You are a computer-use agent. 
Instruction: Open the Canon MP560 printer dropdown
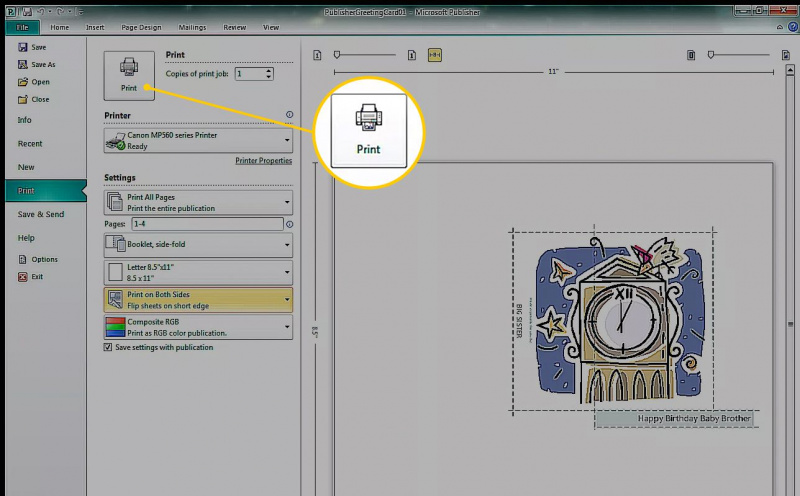pos(198,140)
